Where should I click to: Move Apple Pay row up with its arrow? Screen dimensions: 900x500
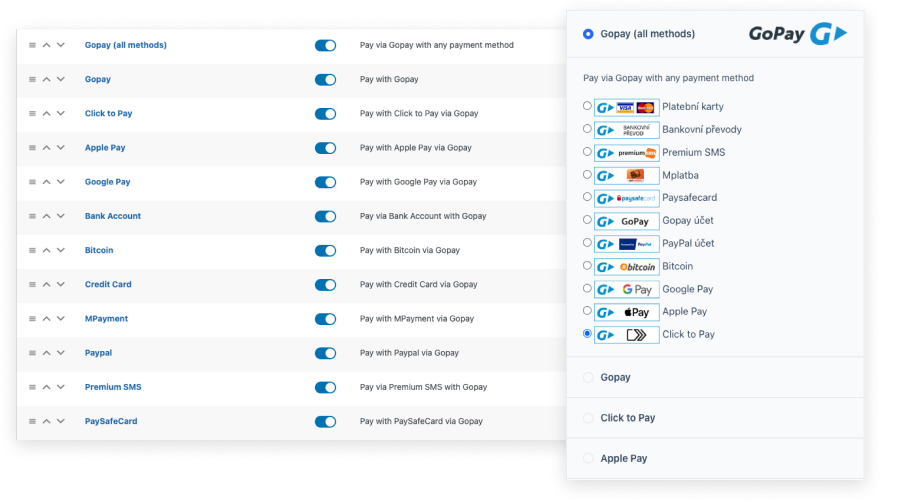(x=46, y=148)
